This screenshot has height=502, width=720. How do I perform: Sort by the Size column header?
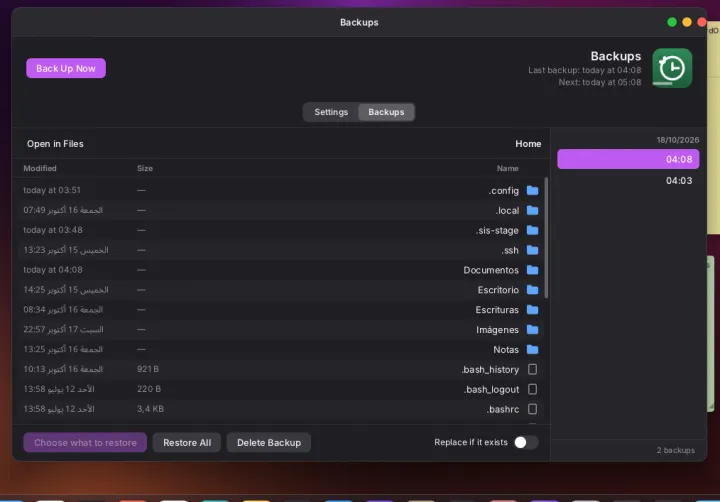pos(145,168)
